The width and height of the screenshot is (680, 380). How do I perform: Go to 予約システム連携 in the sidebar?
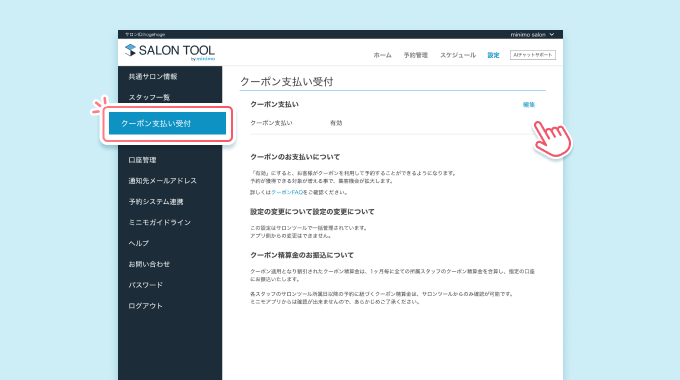click(x=156, y=202)
